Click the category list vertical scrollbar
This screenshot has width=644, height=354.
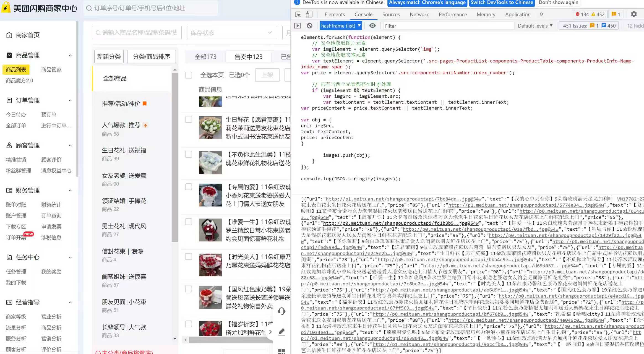(x=175, y=155)
